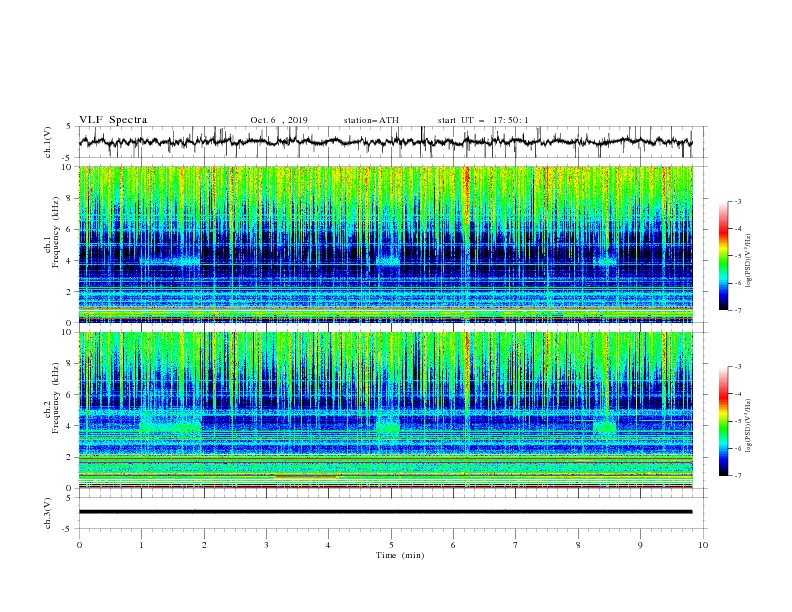
Task: Click the "0" tick on the time axis
Action: click(79, 545)
